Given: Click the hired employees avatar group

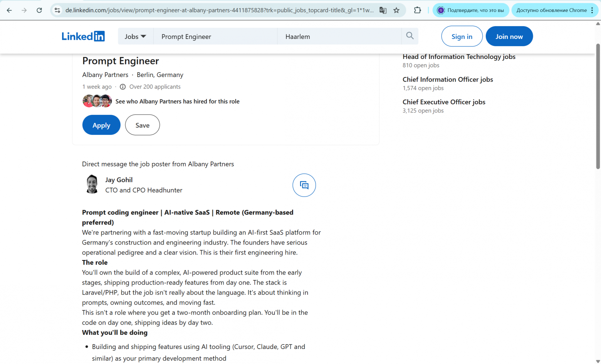Looking at the screenshot, I should tap(97, 101).
